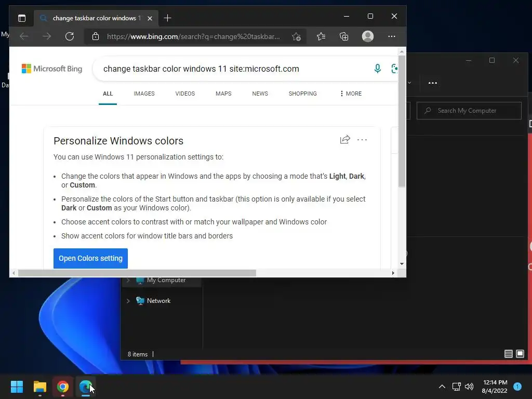Click the '8 items' status bar text

(x=137, y=354)
